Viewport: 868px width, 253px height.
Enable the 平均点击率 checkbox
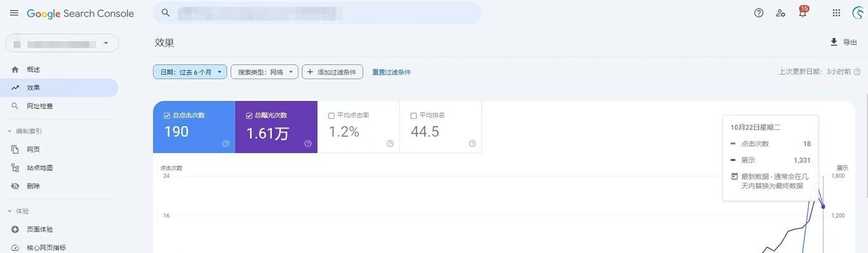tap(331, 116)
